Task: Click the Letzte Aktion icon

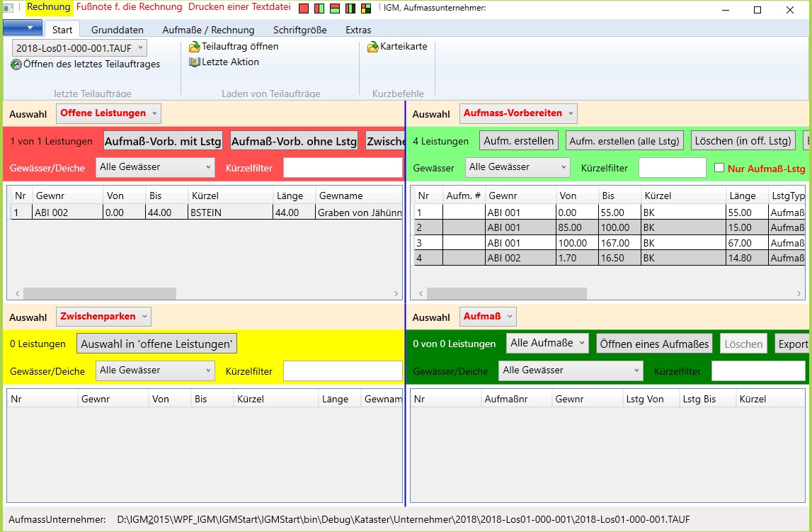Action: (195, 62)
